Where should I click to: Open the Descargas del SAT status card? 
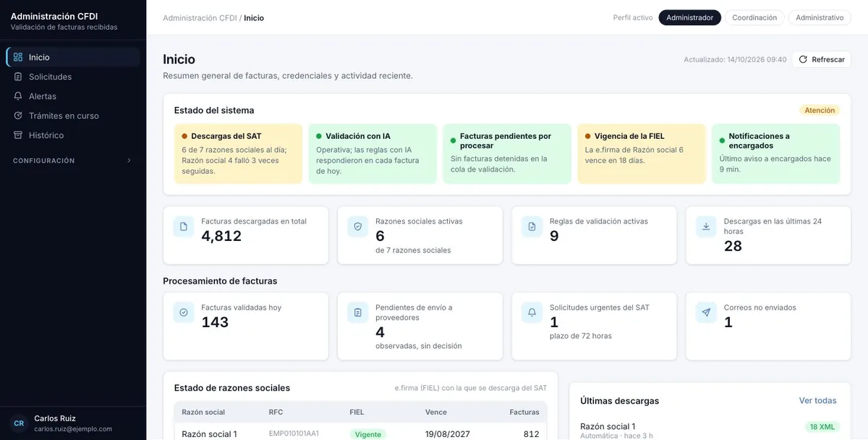238,153
